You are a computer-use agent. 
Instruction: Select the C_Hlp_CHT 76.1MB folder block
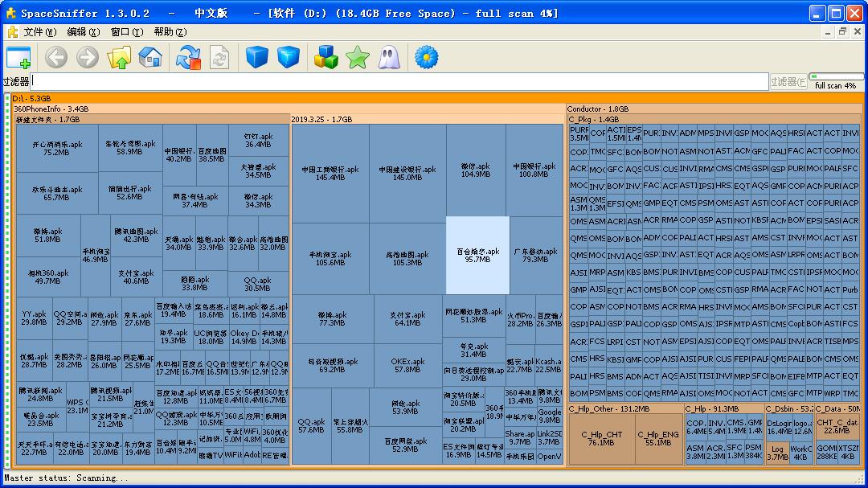[602, 438]
